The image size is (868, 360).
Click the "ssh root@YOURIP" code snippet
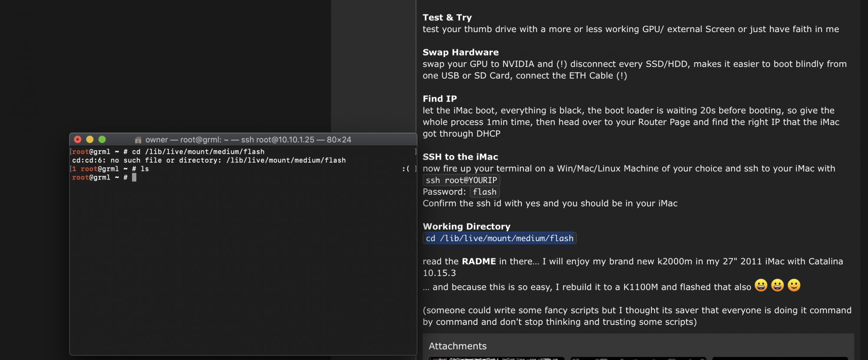pos(461,180)
